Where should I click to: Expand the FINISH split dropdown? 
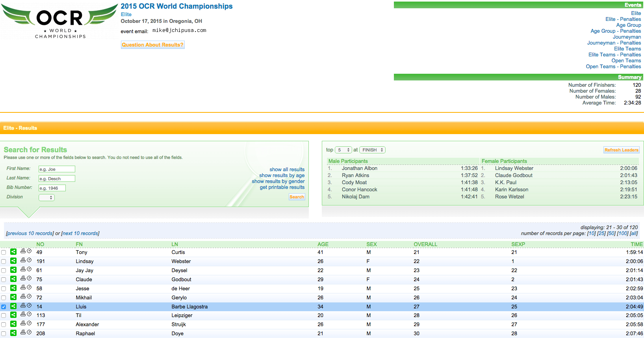pos(372,150)
